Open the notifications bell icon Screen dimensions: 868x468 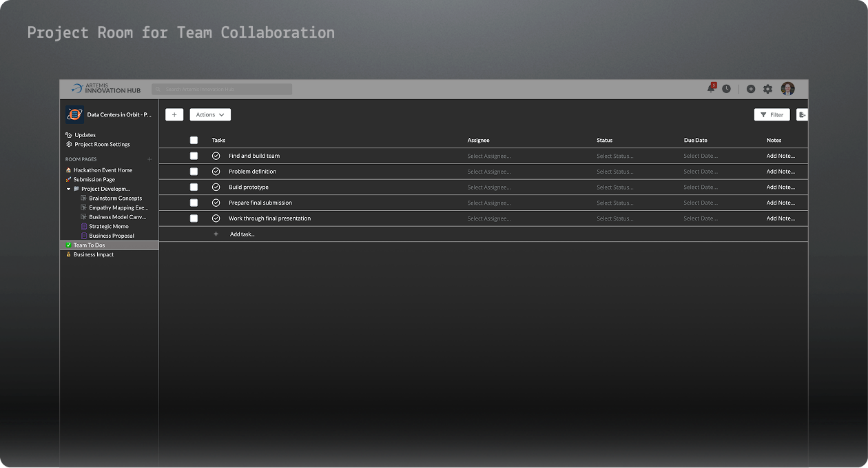pyautogui.click(x=711, y=89)
